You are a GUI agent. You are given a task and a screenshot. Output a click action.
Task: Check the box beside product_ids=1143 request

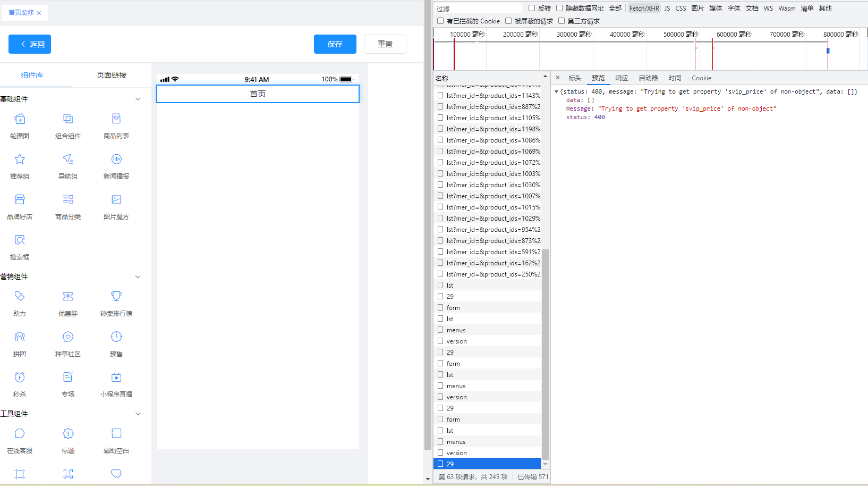[440, 95]
